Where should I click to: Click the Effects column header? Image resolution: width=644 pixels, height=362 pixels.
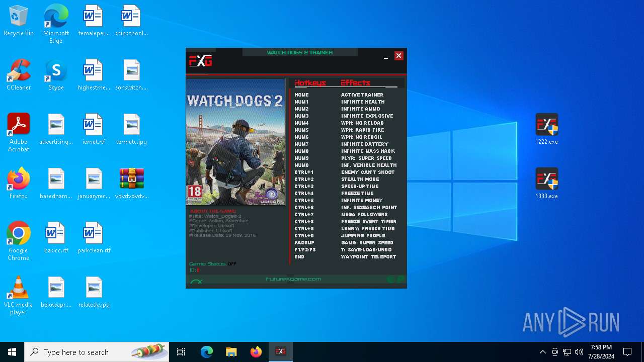pyautogui.click(x=356, y=83)
